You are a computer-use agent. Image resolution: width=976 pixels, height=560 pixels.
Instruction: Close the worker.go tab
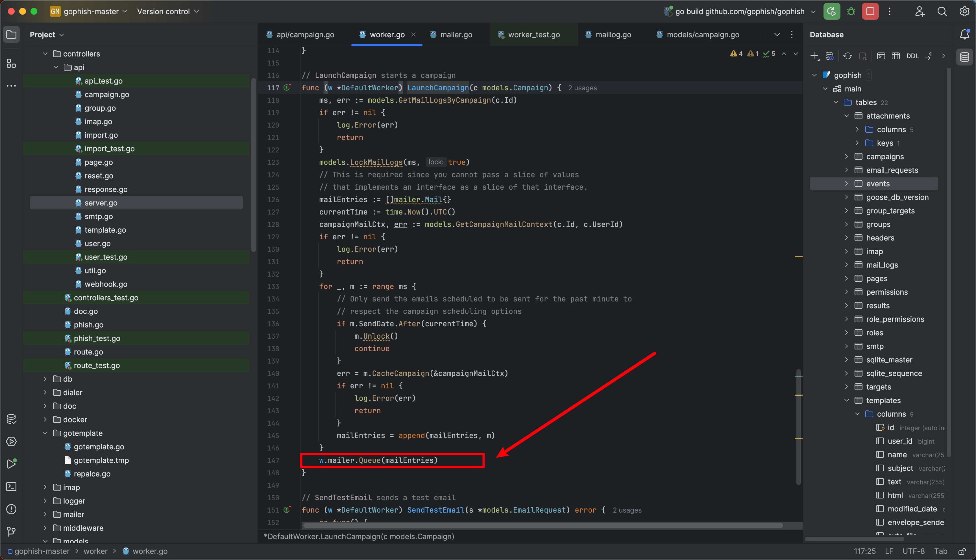pyautogui.click(x=413, y=34)
